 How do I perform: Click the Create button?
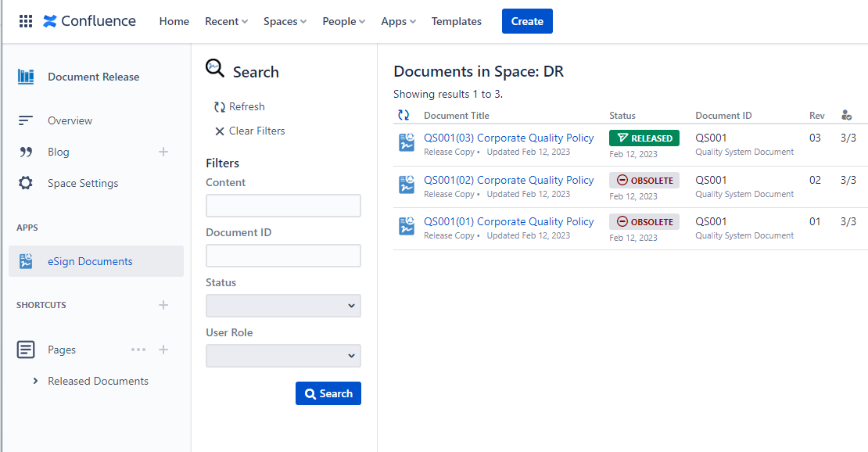click(527, 21)
